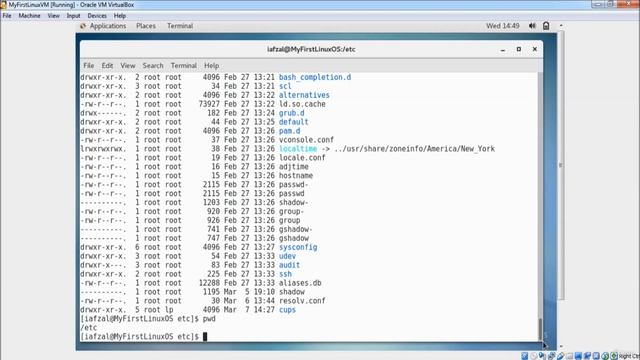This screenshot has height=360, width=640.
Task: Click the VirtualBox optical disc status icon
Action: (x=533, y=356)
